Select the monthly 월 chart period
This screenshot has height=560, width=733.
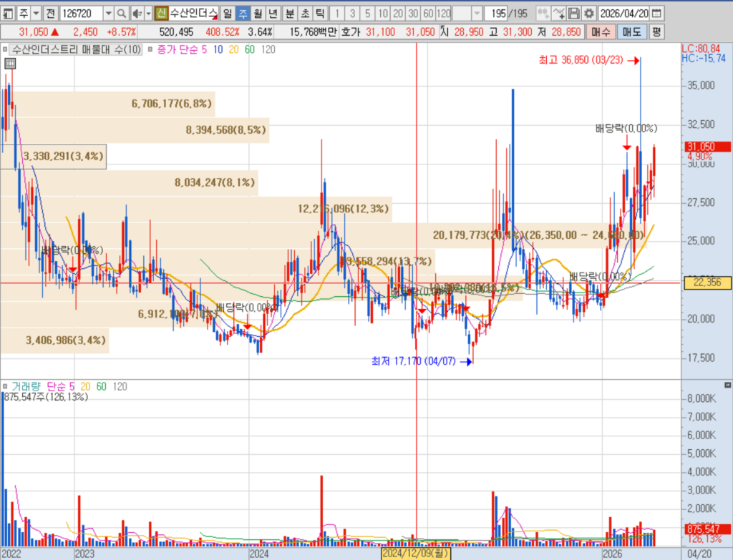258,13
